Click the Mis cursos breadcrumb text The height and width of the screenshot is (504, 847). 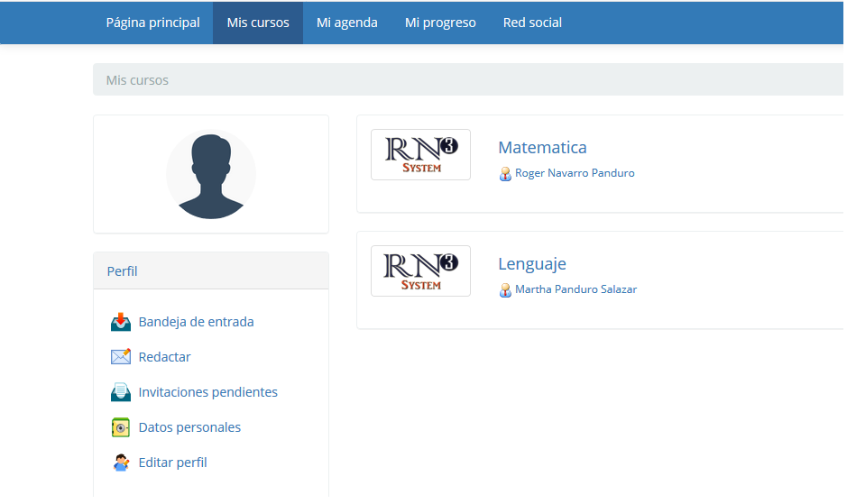pos(137,80)
